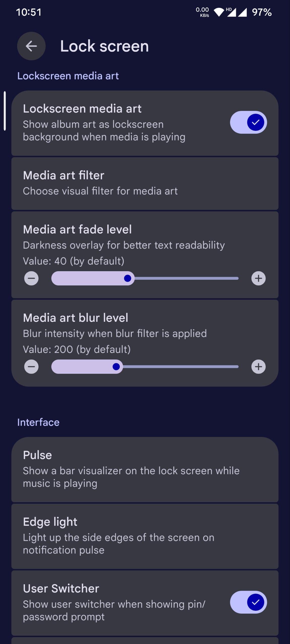The width and height of the screenshot is (290, 644).
Task: Open Media art filter chooser
Action: 145,183
